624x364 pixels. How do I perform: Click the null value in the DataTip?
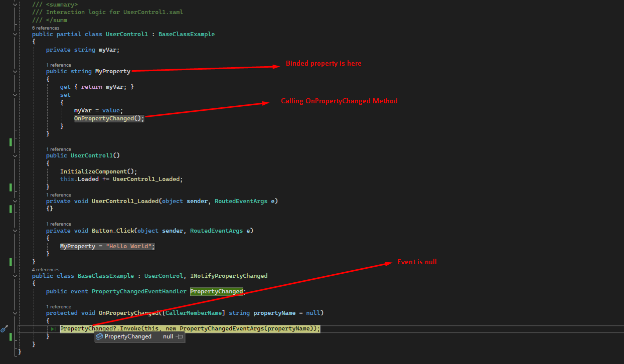click(x=168, y=336)
